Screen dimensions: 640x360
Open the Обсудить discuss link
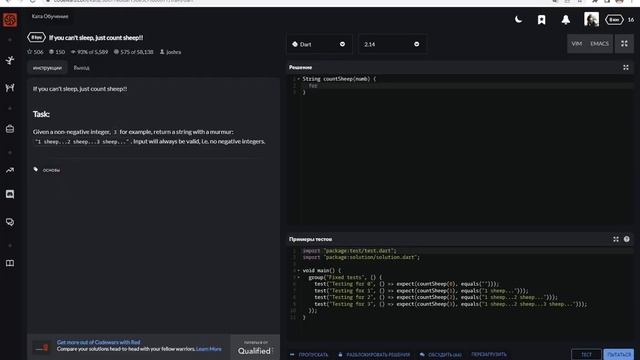(441, 354)
